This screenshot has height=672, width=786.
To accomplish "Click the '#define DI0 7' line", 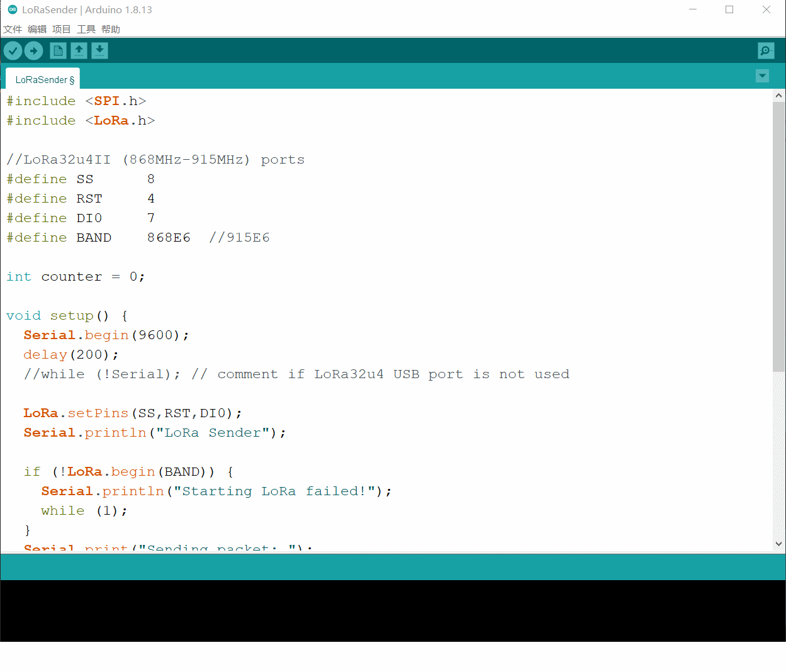I will [81, 218].
